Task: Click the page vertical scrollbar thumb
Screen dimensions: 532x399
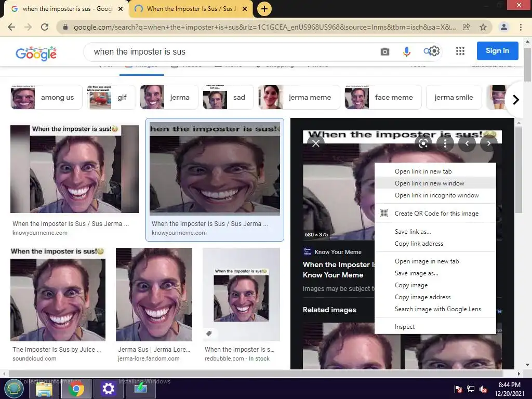Action: (x=527, y=64)
